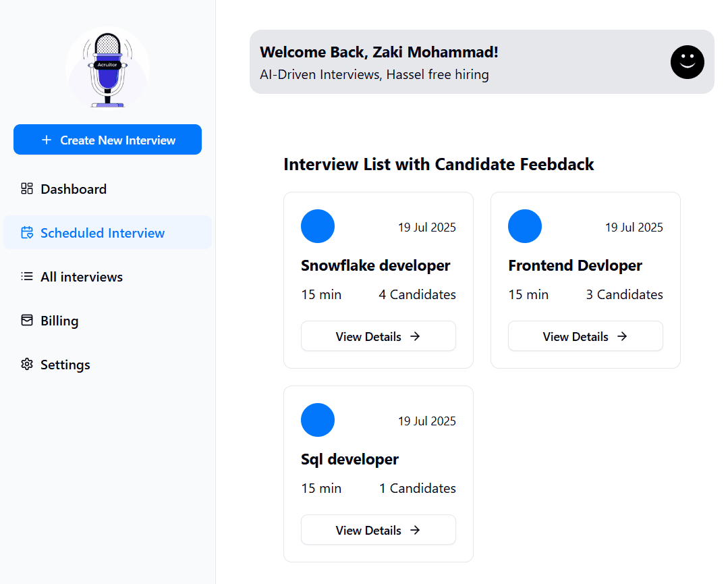Click the date on Sql developer card

click(x=426, y=421)
